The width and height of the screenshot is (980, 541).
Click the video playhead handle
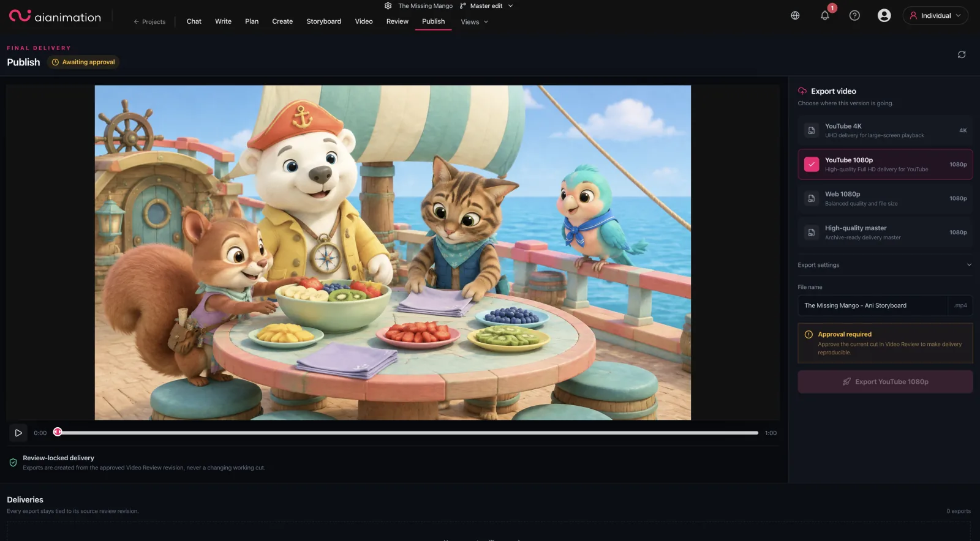point(58,432)
